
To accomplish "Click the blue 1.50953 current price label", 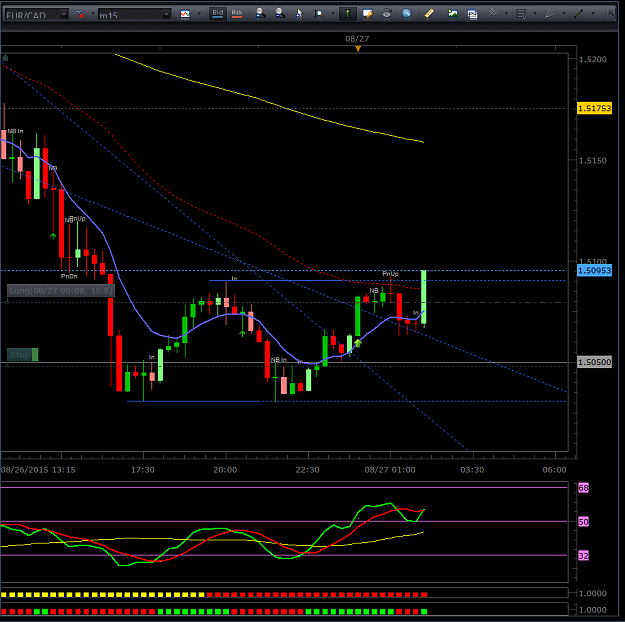I will pyautogui.click(x=594, y=270).
